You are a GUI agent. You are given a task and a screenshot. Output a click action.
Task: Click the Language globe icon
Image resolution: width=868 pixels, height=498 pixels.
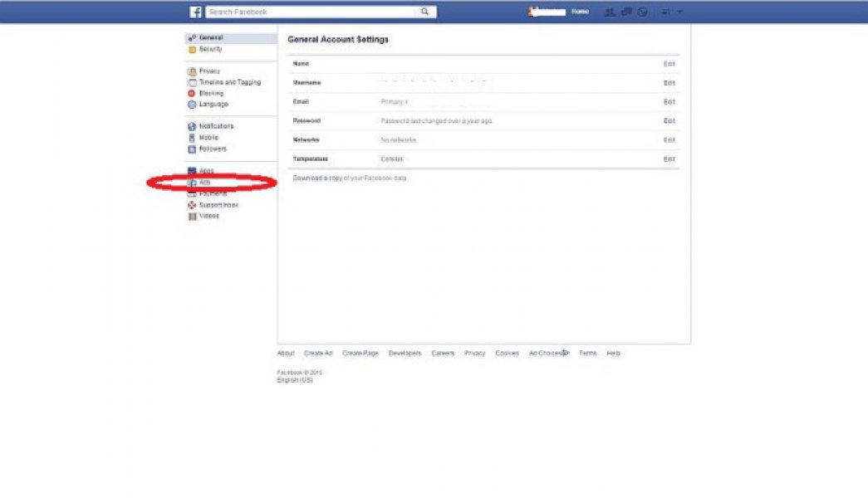coord(192,104)
